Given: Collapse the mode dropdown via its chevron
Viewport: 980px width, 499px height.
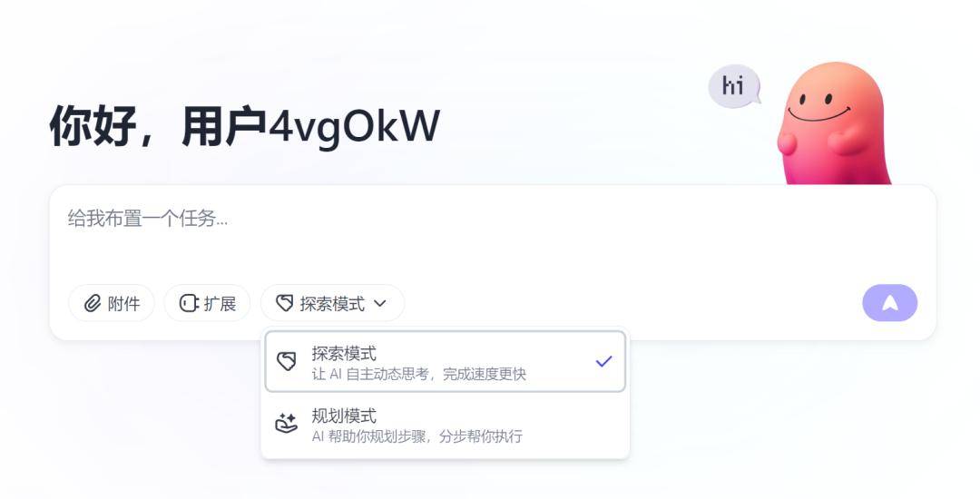Looking at the screenshot, I should 380,304.
